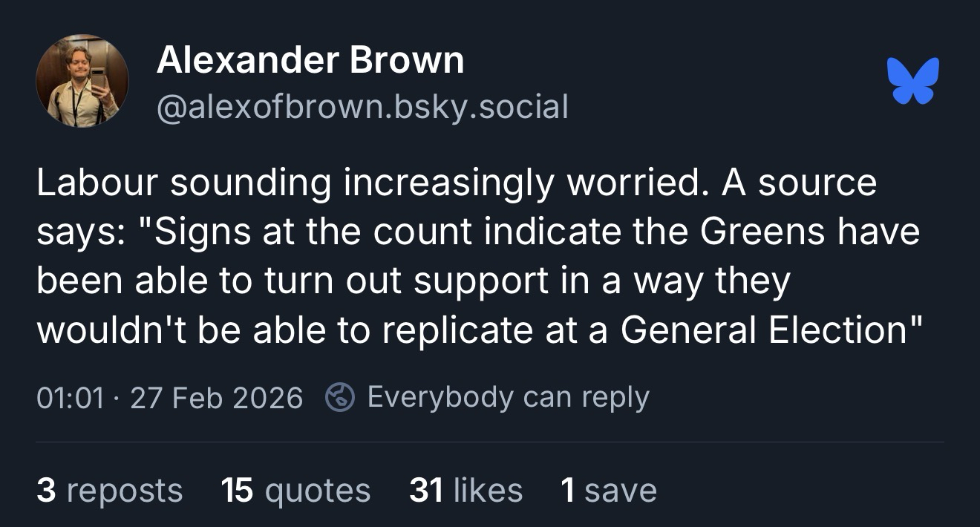Click the "Everybody can reply" label
980x527 pixels.
pos(508,398)
